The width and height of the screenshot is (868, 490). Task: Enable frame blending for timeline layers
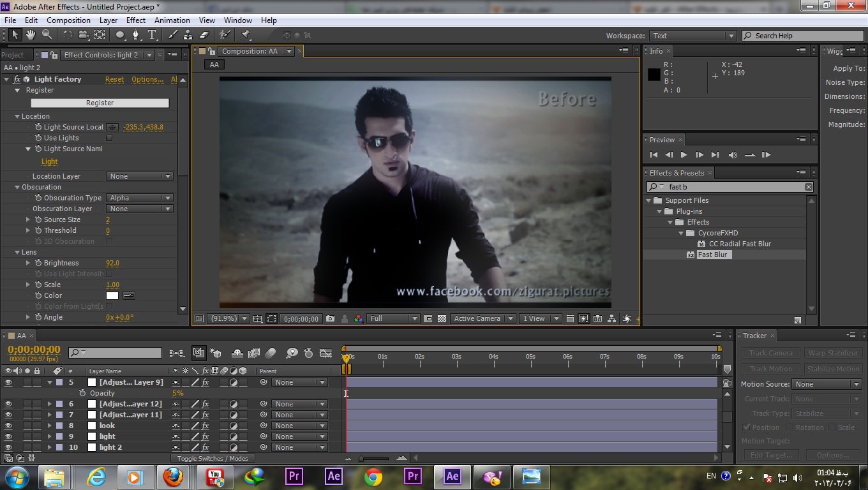coord(254,353)
